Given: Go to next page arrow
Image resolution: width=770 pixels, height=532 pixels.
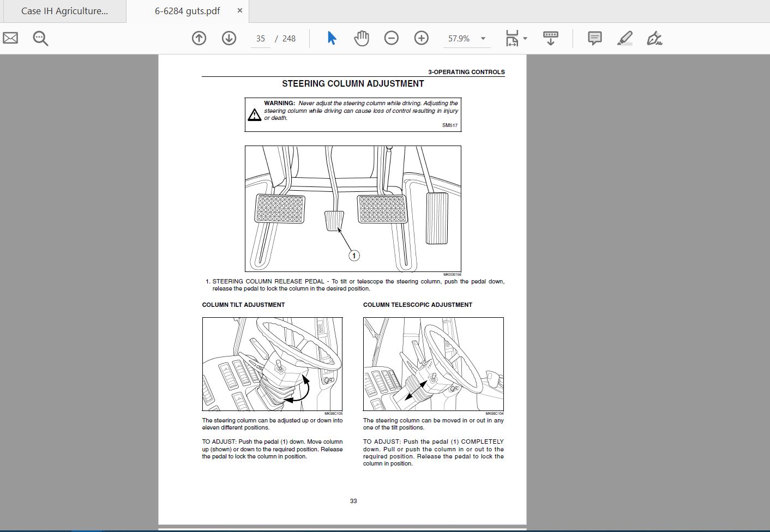Looking at the screenshot, I should pyautogui.click(x=229, y=38).
